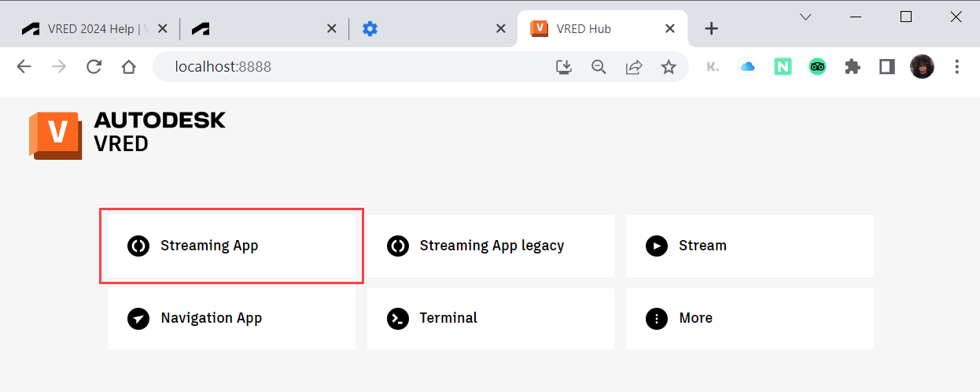Click the Navigation App arrow icon

coord(138,318)
